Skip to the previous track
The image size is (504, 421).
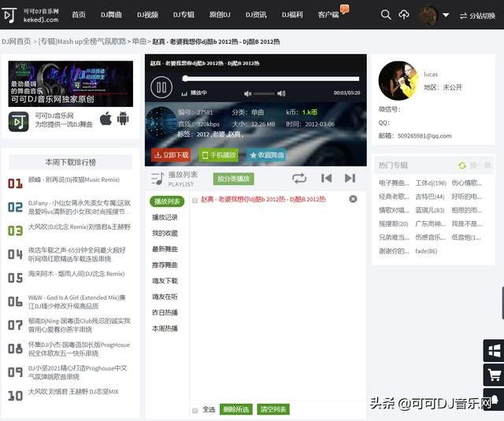coord(326,179)
